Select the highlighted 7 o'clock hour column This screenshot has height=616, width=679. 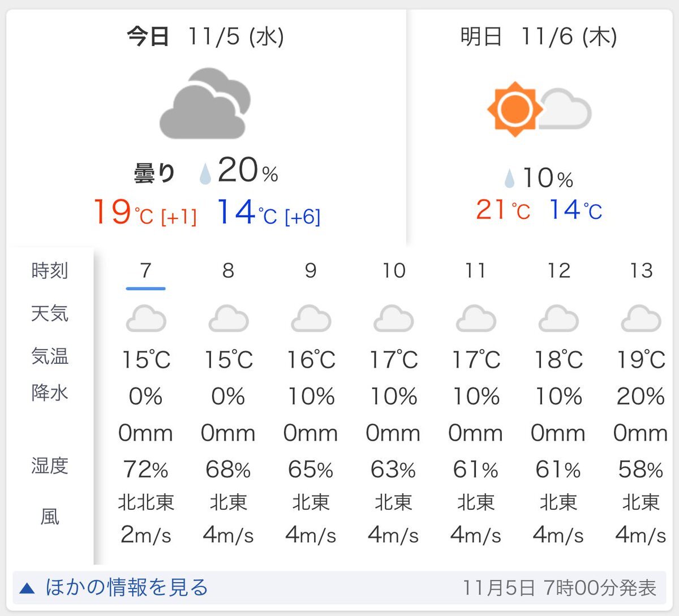(x=146, y=272)
